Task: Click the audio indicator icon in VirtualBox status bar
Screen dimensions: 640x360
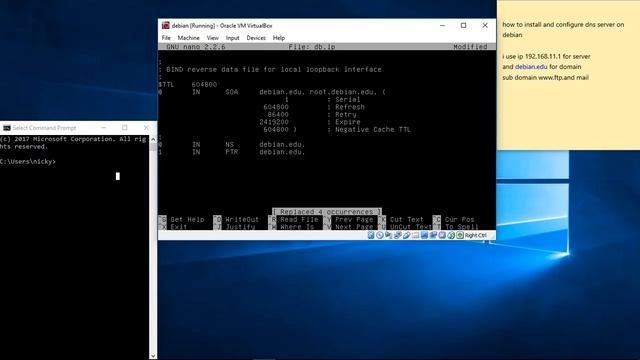Action: [389, 235]
